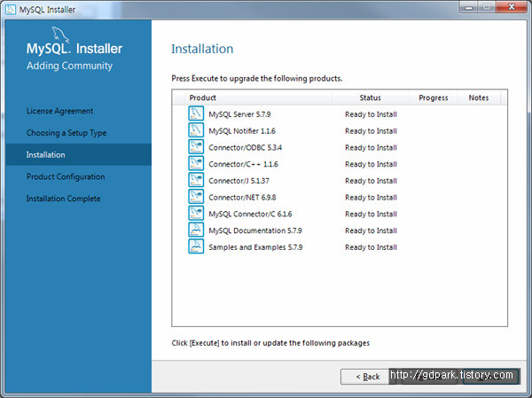Click the Connector/ODBC 5.3.4 product icon
Viewport: 532px width, 398px height.
pyautogui.click(x=196, y=146)
